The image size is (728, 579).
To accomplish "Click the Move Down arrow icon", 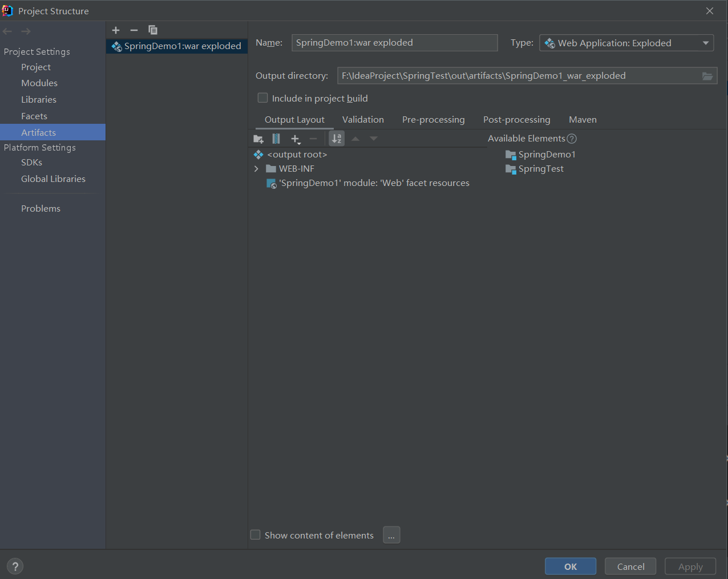I will click(374, 139).
